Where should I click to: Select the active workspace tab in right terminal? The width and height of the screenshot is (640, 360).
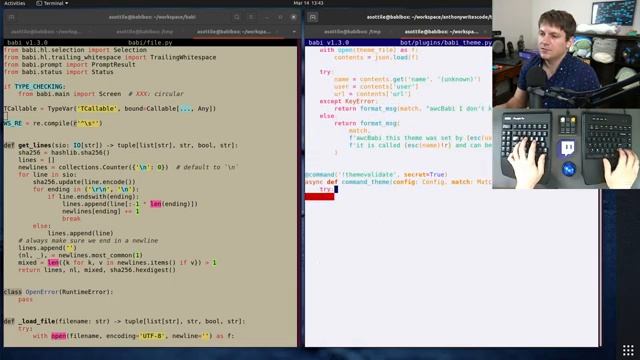tap(442, 31)
